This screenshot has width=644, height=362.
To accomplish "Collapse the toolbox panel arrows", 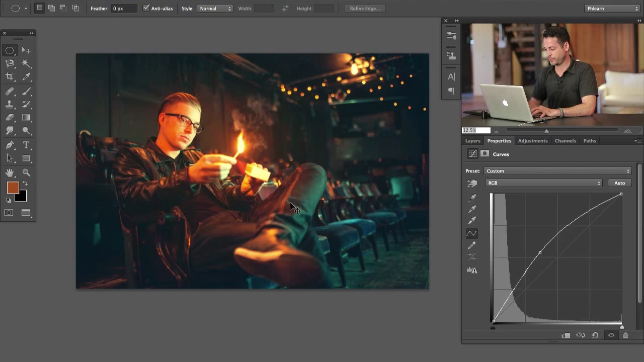I will (x=32, y=33).
